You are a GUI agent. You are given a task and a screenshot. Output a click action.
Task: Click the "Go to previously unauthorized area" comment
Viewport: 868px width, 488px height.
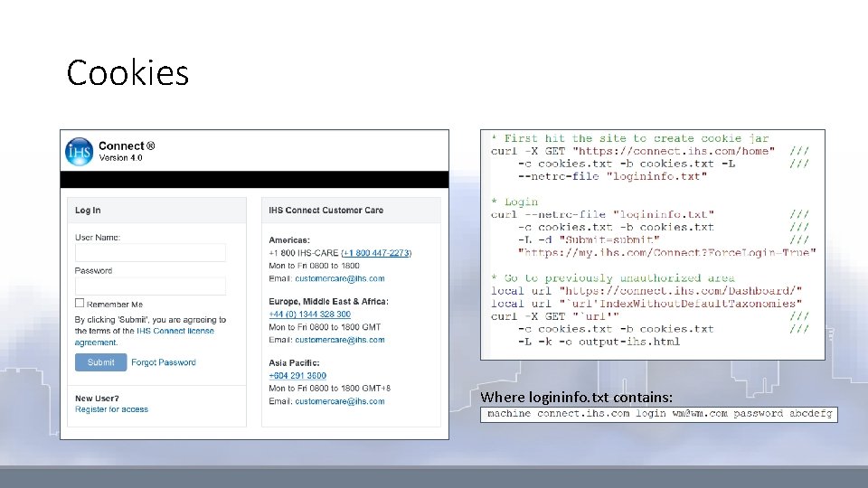coord(613,278)
